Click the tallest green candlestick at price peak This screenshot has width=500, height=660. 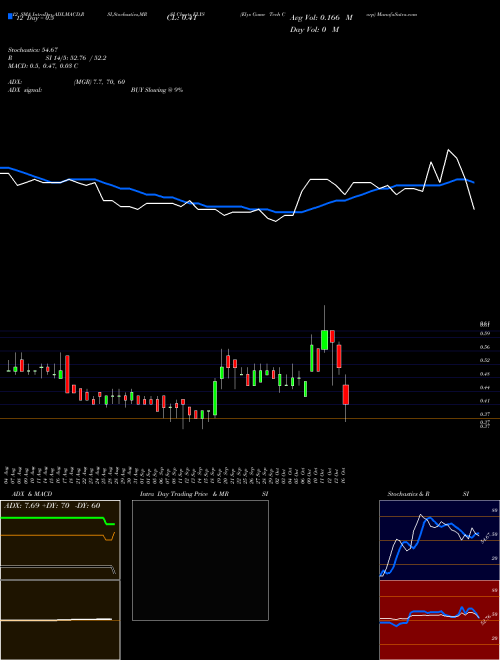(x=324, y=340)
